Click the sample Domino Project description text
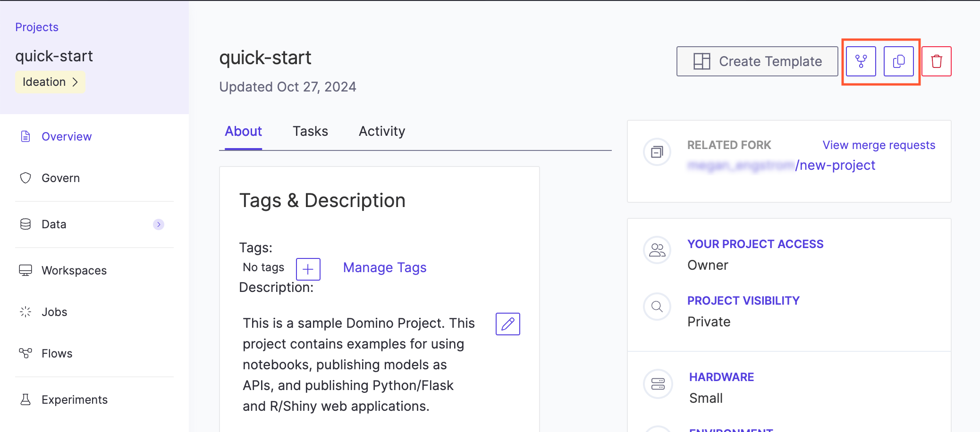The width and height of the screenshot is (980, 432). click(x=359, y=365)
